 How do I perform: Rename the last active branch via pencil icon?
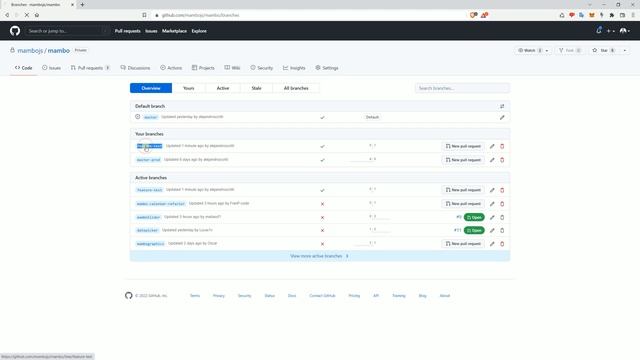click(492, 244)
